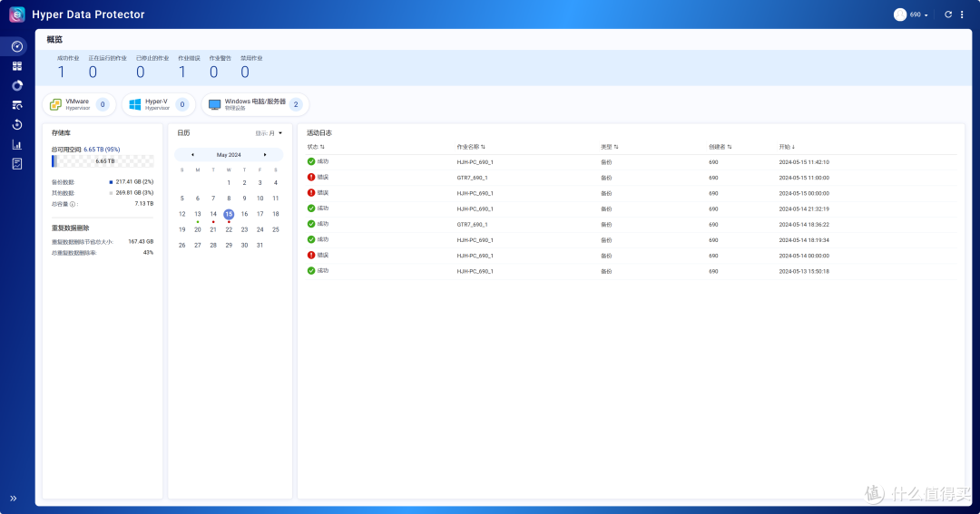Image resolution: width=980 pixels, height=514 pixels.
Task: Click the blue 备份数据 legend swatch
Action: pyautogui.click(x=111, y=182)
